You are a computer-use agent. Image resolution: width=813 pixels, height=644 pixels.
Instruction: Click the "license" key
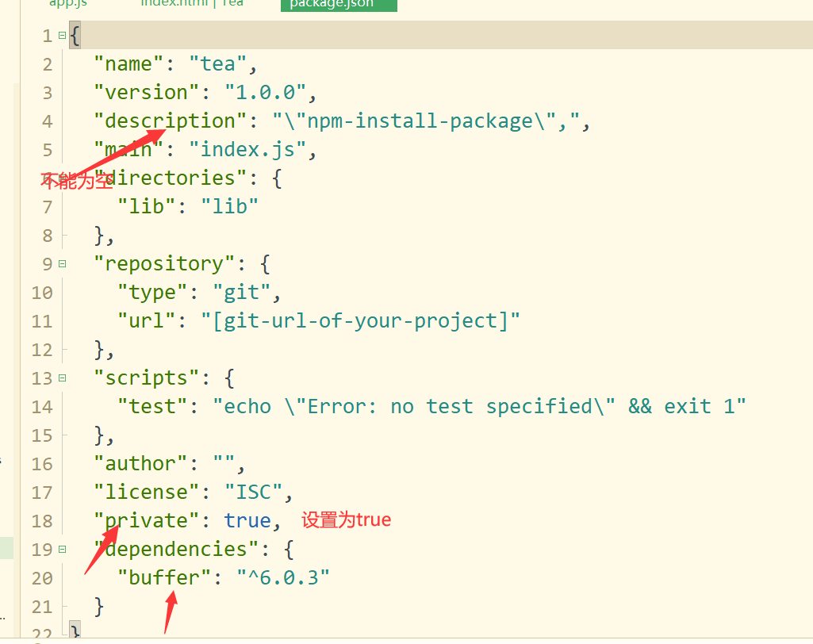coord(147,492)
